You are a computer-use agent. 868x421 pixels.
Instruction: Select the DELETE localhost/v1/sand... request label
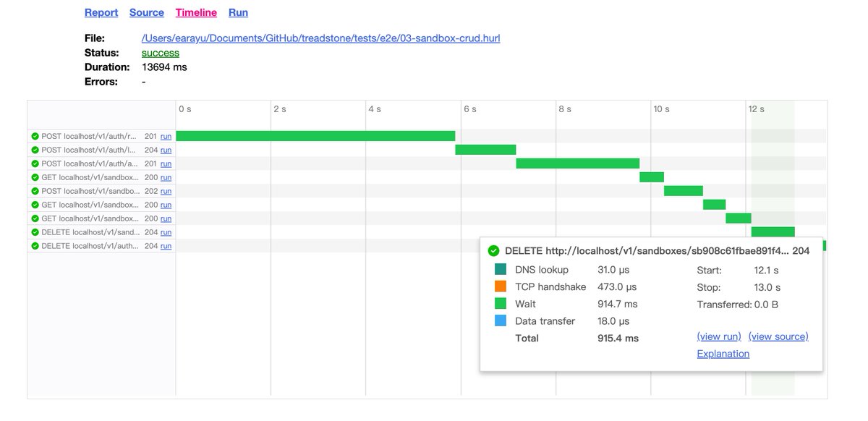click(90, 232)
